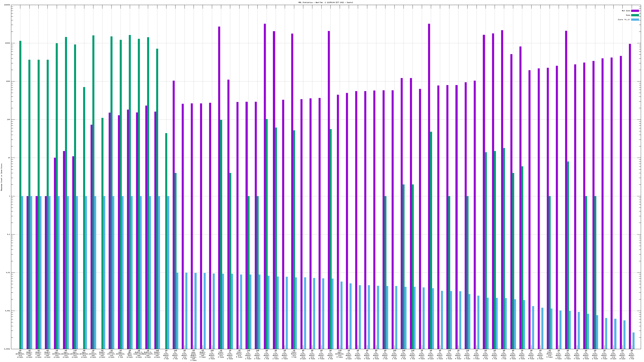Click the last x-axis label at far right
Image resolution: width=644 pixels, height=362 pixels.
[x=632, y=355]
